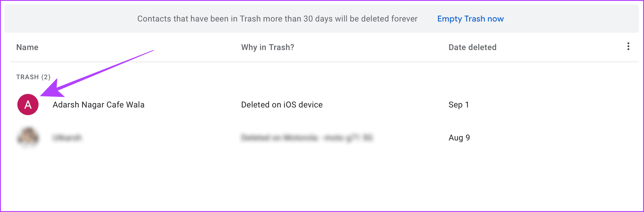
Task: Click the 'A' avatar for Adarsh Nagar Cafe Wala
Action: pos(28,105)
